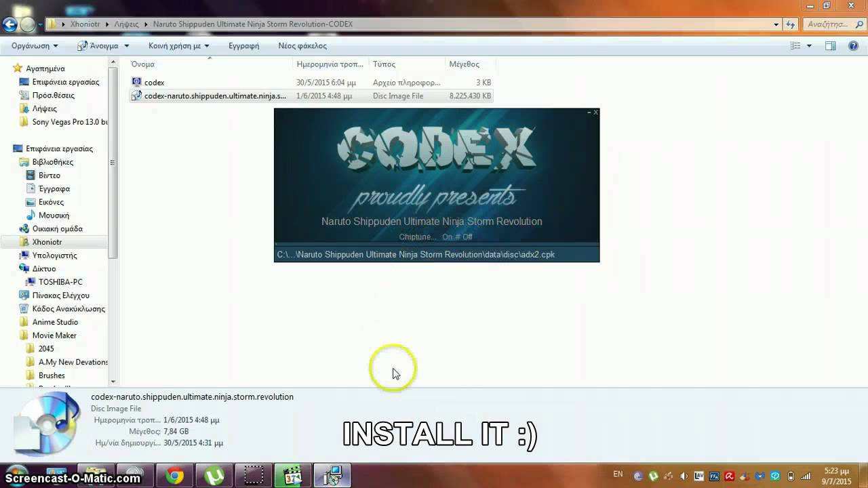
Task: Go back with the Explorer back arrow
Action: [9, 24]
